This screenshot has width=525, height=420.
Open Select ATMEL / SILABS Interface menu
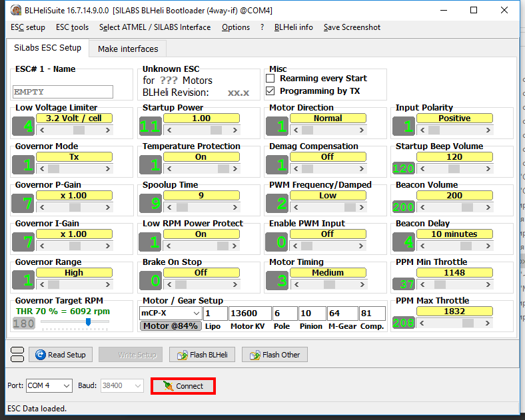(155, 27)
